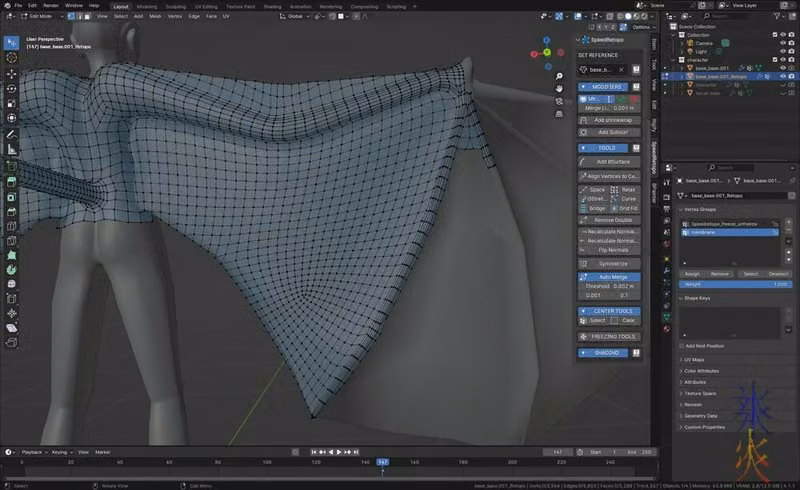Viewport: 800px width, 490px height.
Task: Enable vertex select mode
Action: (x=71, y=16)
